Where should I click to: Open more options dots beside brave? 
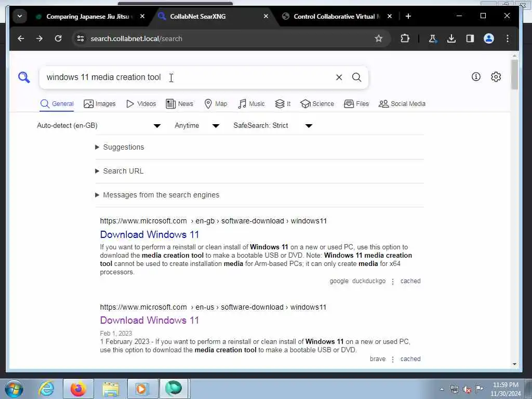pyautogui.click(x=393, y=360)
